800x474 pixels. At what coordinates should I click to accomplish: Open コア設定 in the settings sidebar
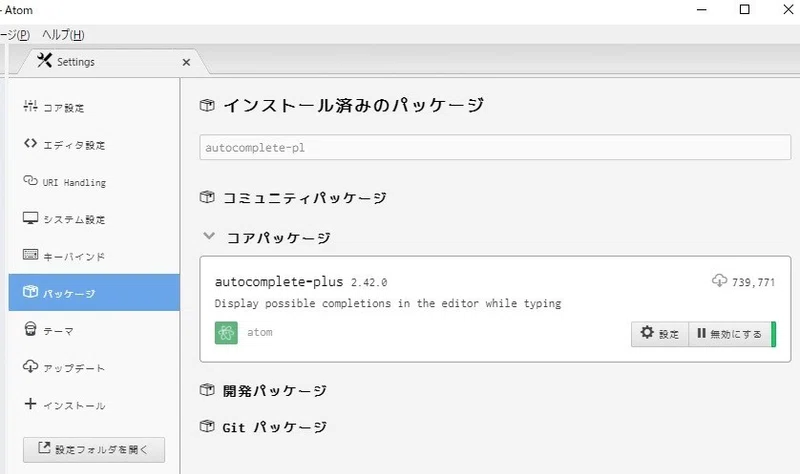pyautogui.click(x=94, y=107)
